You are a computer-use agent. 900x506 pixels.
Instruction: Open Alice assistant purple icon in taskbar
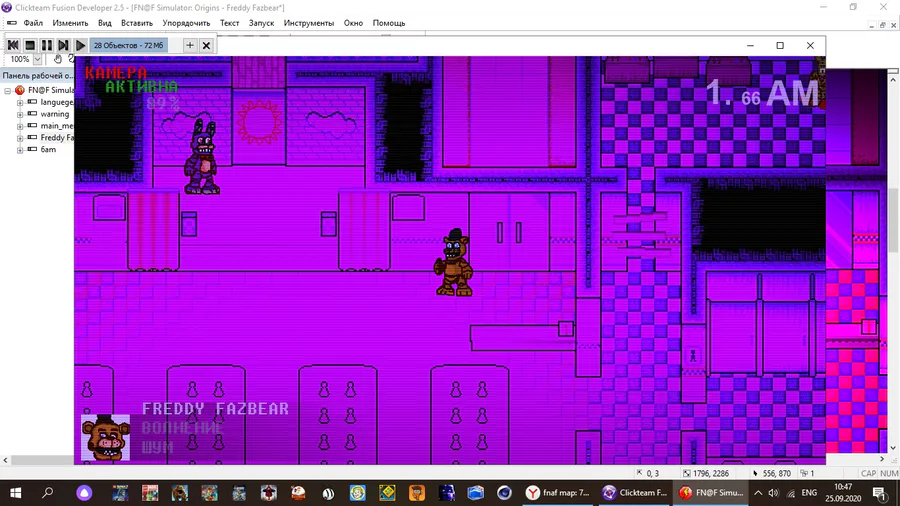pos(84,493)
